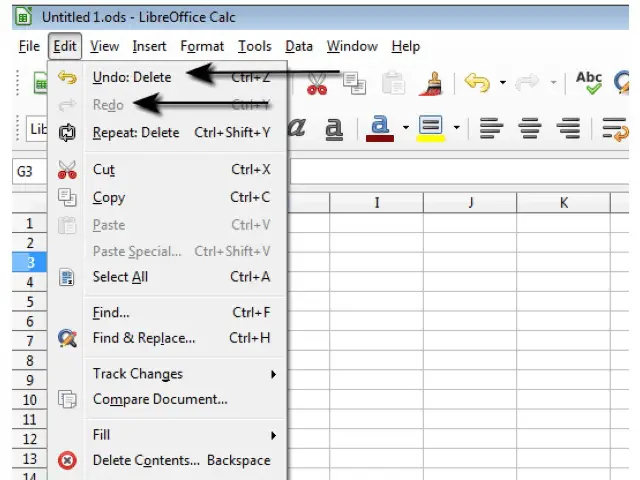Image resolution: width=640 pixels, height=480 pixels.
Task: Click the LibreOffice Calc document icon in the title bar
Action: coord(23,17)
